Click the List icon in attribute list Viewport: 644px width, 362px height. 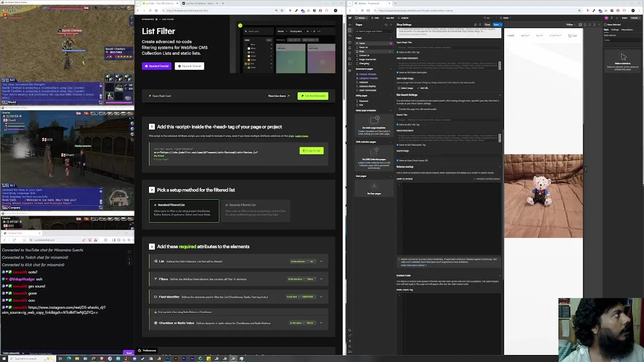point(156,261)
